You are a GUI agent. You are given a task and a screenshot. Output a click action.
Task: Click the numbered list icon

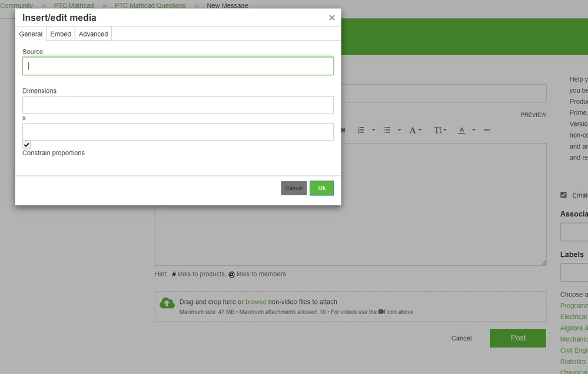(361, 130)
